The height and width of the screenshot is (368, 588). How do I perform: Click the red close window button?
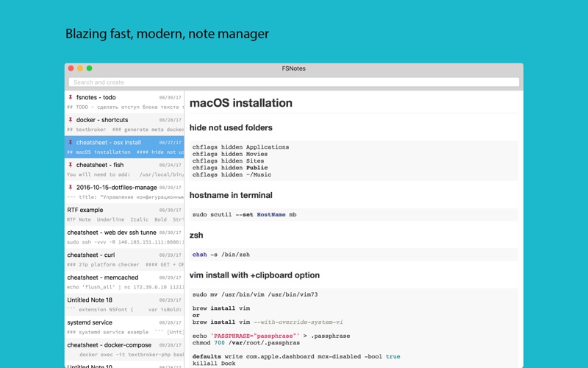(x=71, y=68)
